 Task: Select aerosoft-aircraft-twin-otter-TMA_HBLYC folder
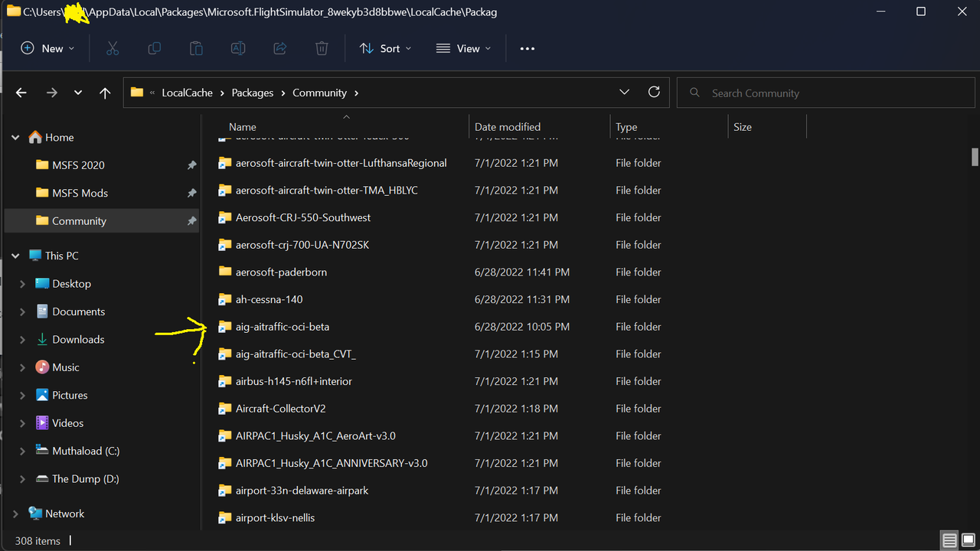(x=327, y=190)
